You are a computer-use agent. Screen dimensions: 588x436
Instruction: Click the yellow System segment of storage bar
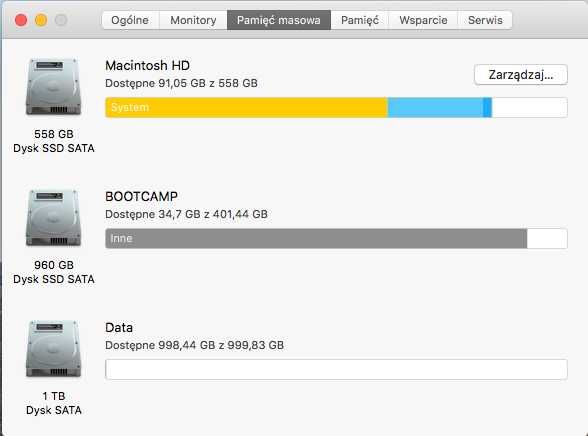(246, 107)
